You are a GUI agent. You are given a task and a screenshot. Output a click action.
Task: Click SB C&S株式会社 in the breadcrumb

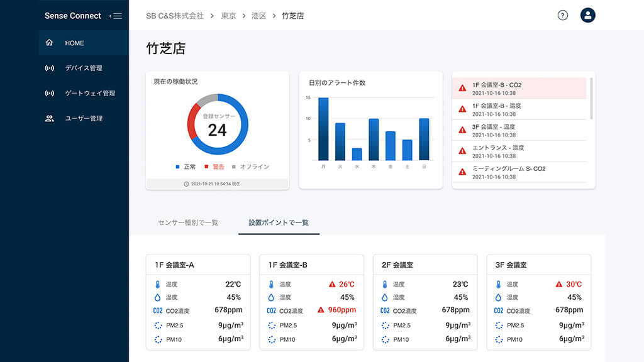[x=175, y=16]
